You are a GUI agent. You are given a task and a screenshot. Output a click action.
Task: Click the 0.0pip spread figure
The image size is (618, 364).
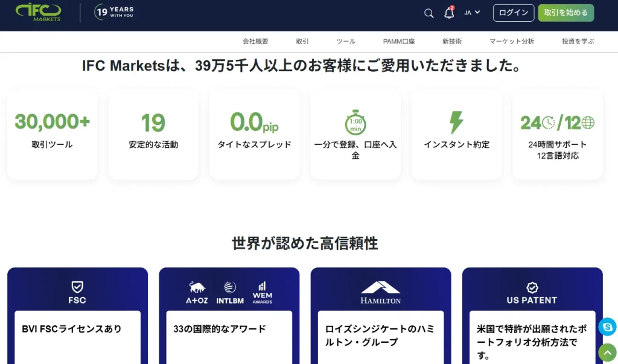tap(254, 123)
